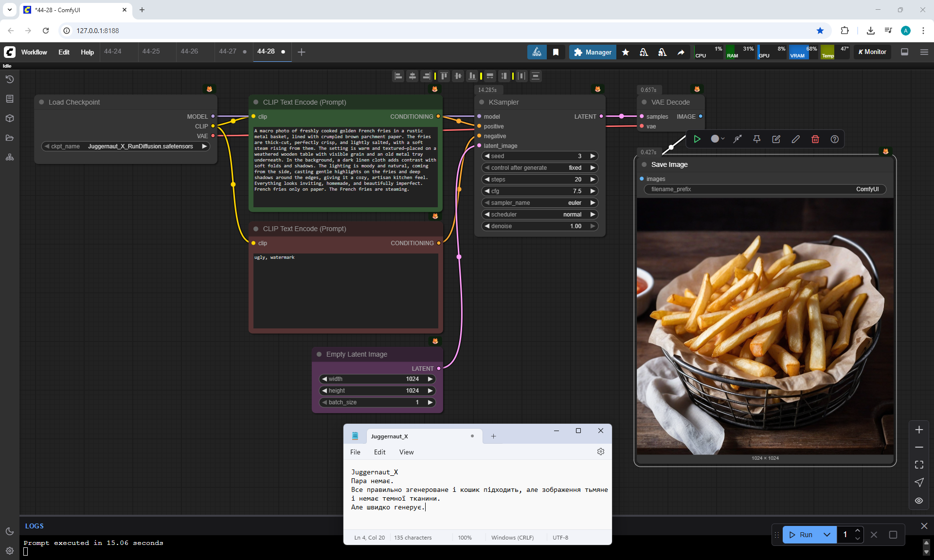934x560 pixels.
Task: Click the share arrow icon in toolbar
Action: pos(681,52)
